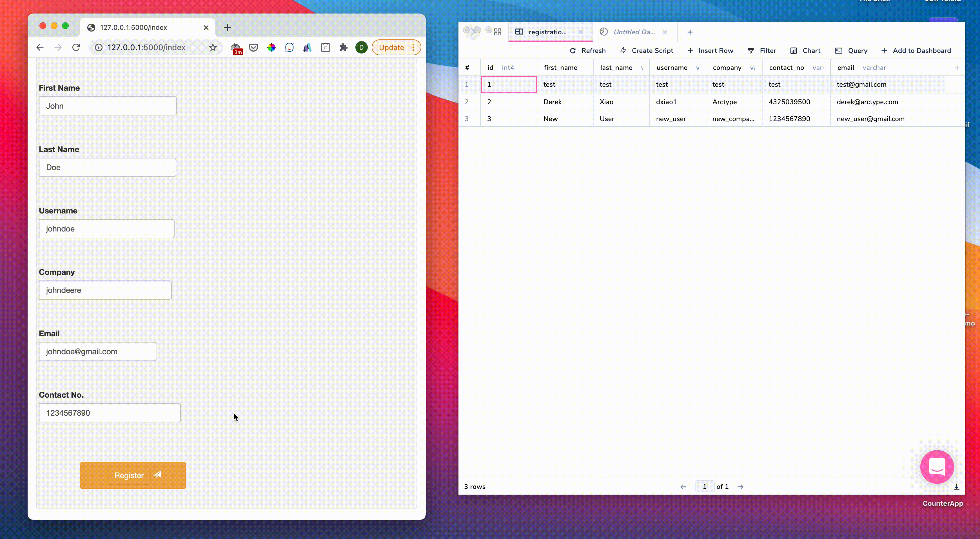Click the Email input field

click(98, 351)
